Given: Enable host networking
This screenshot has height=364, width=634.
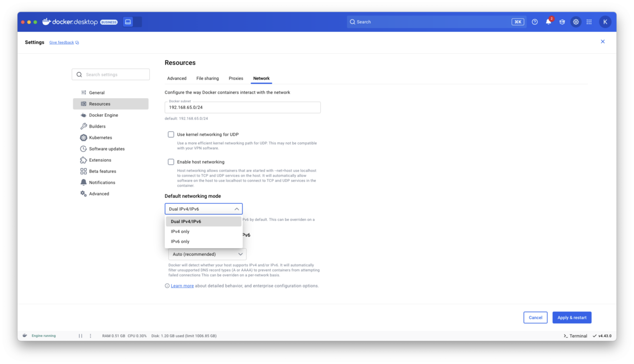Looking at the screenshot, I should [171, 162].
